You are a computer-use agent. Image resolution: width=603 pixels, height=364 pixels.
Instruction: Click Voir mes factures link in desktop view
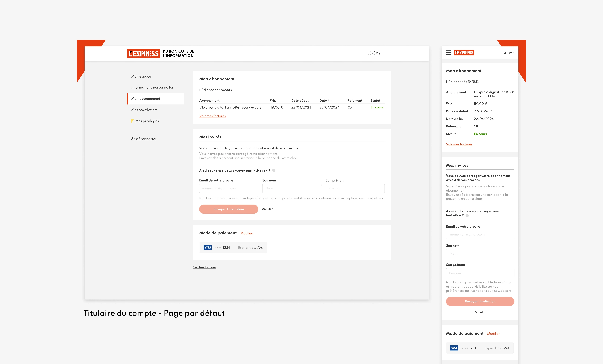pyautogui.click(x=212, y=116)
